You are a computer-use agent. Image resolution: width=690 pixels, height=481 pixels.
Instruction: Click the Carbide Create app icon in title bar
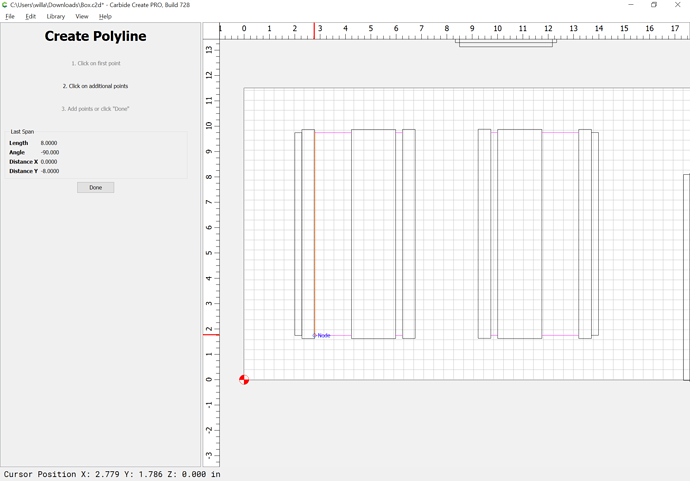coord(5,5)
